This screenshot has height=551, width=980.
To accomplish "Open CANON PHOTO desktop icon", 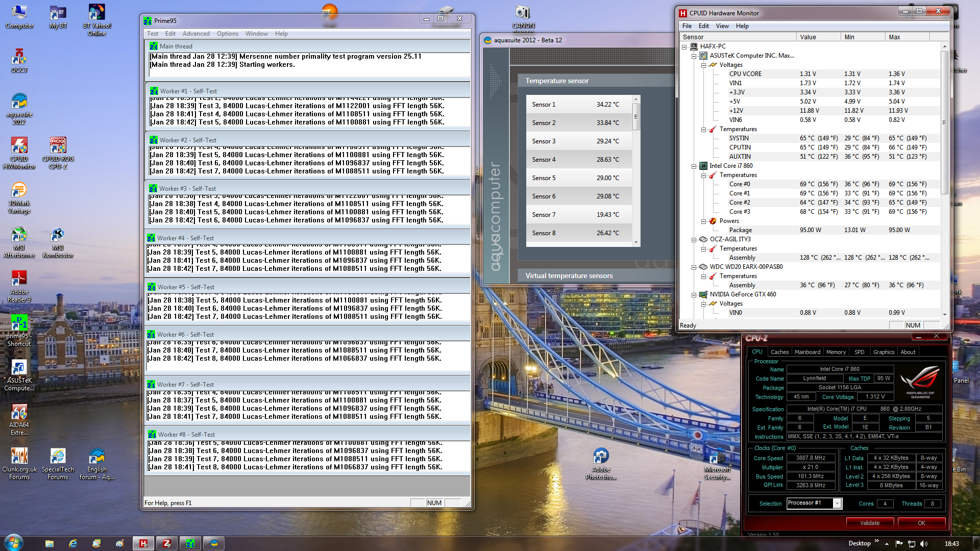I will click(x=523, y=18).
